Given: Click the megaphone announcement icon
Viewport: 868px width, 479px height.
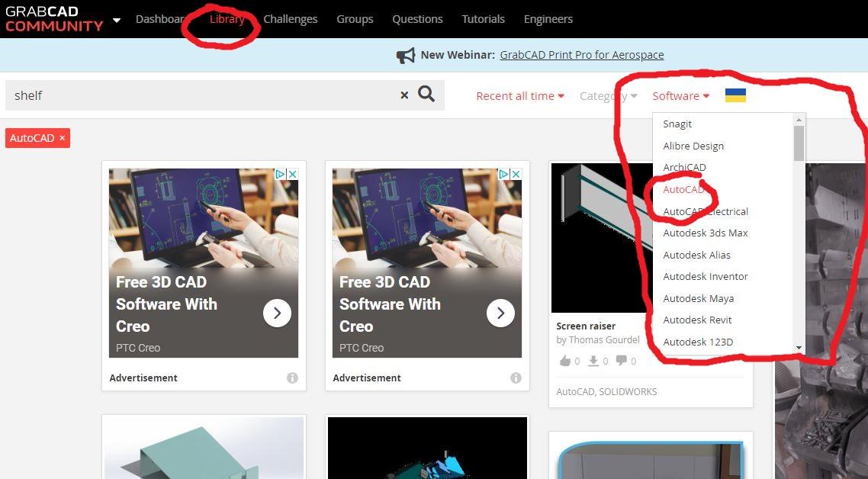Looking at the screenshot, I should pos(406,56).
